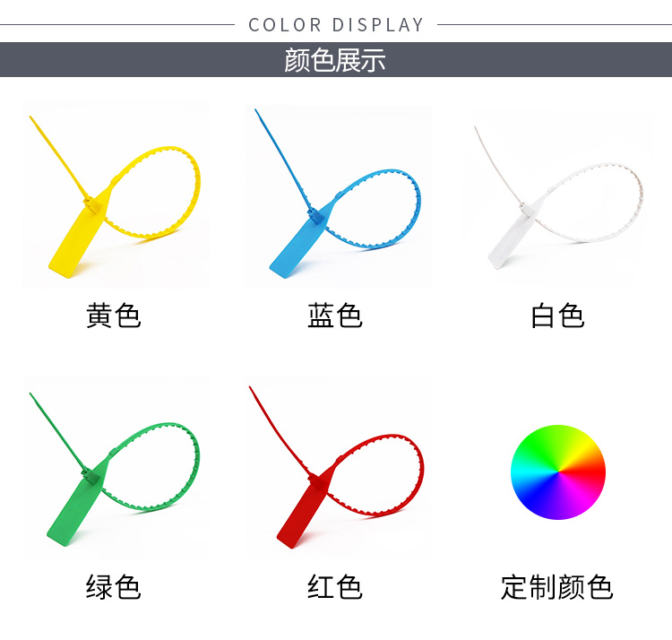Click the 颜色展示 header banner
The height and width of the screenshot is (640, 672).
tap(336, 59)
